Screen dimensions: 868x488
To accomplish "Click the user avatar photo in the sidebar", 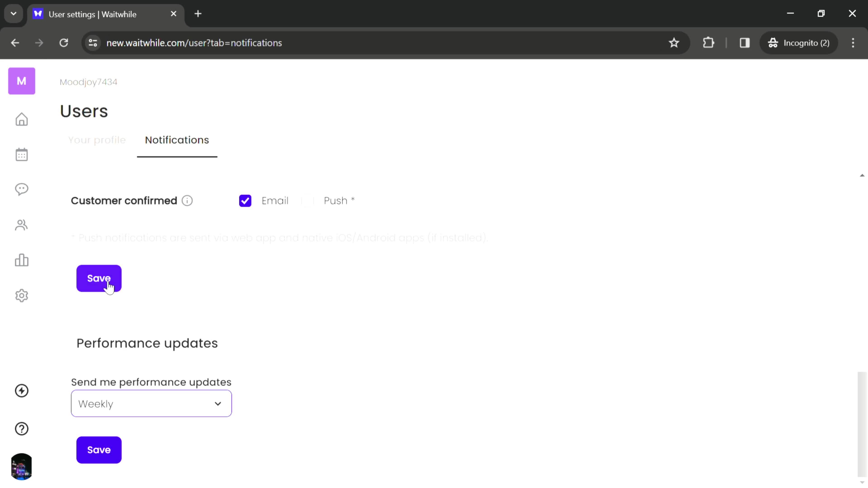I will tap(21, 467).
